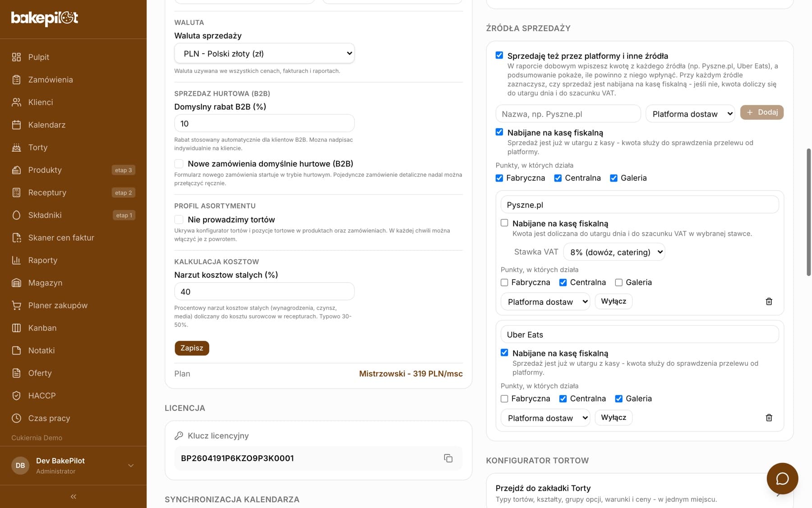The height and width of the screenshot is (508, 812).
Task: Tick the Nie prowadzimy tortów checkbox
Action: click(179, 219)
